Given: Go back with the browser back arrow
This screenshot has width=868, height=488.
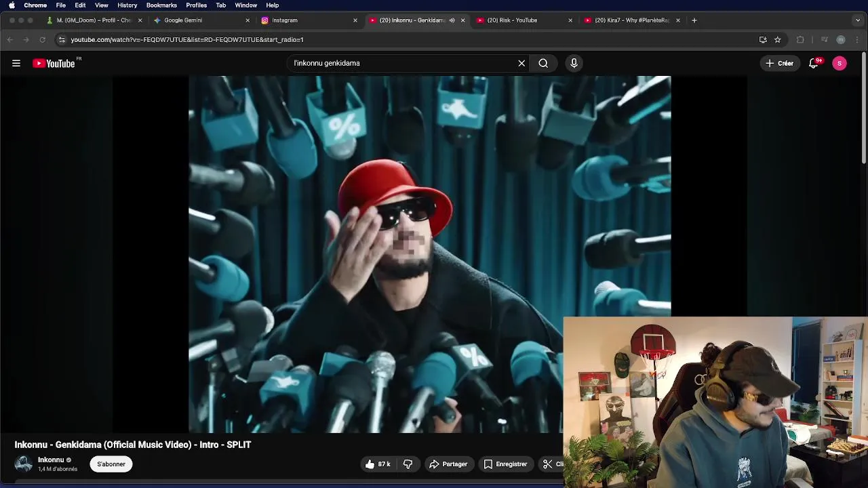Looking at the screenshot, I should pos(10,39).
